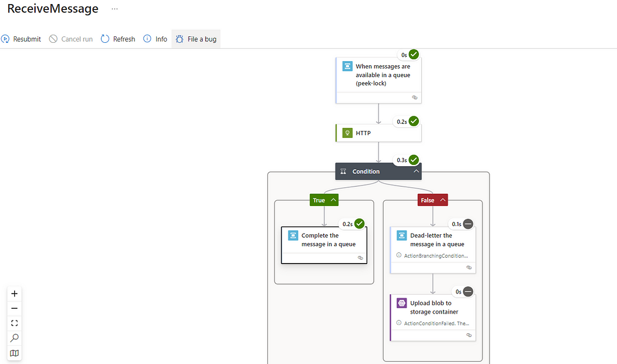Click the 0.1s duration on Dead-letter action
The image size is (617, 364).
pyautogui.click(x=457, y=224)
